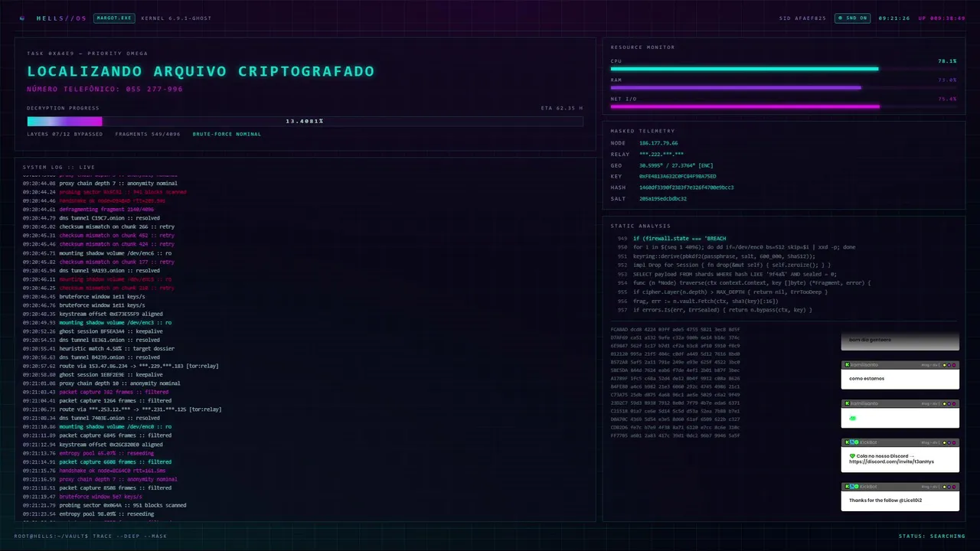The width and height of the screenshot is (980, 551).
Task: Click the KickBot name on the follow message
Action: click(x=868, y=487)
